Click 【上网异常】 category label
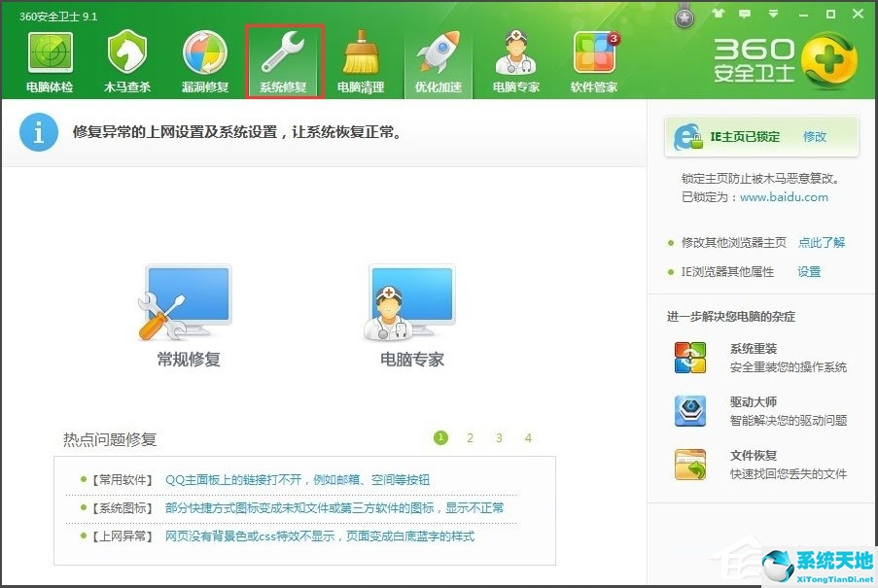This screenshot has width=878, height=588. (x=123, y=536)
